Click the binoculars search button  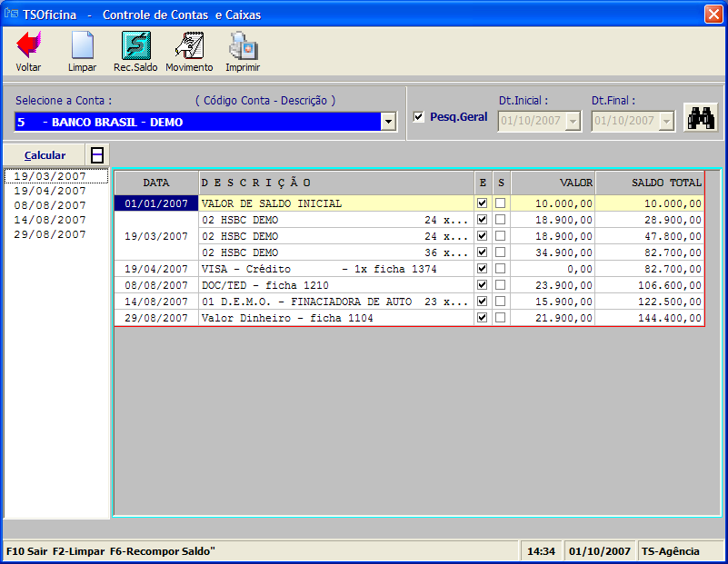(x=701, y=118)
